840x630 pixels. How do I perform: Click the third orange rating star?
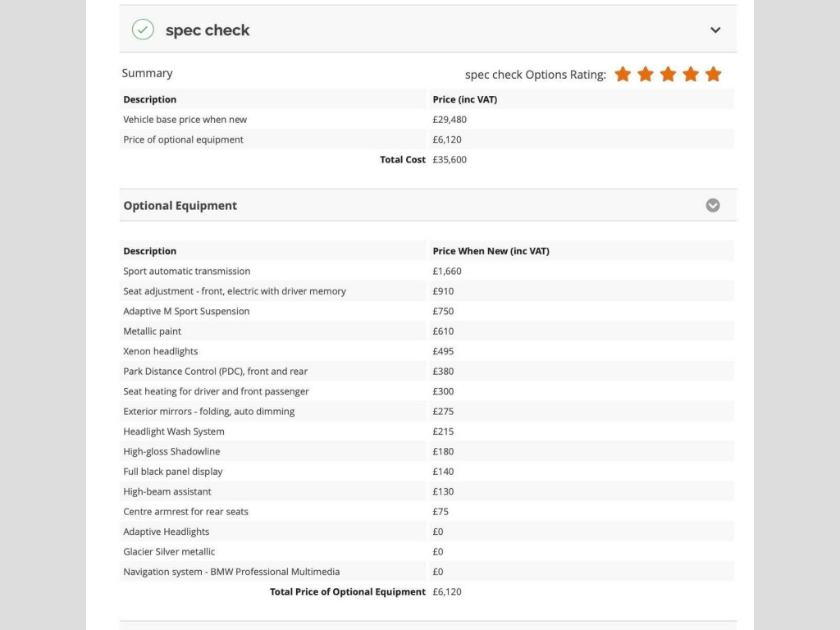(x=668, y=75)
